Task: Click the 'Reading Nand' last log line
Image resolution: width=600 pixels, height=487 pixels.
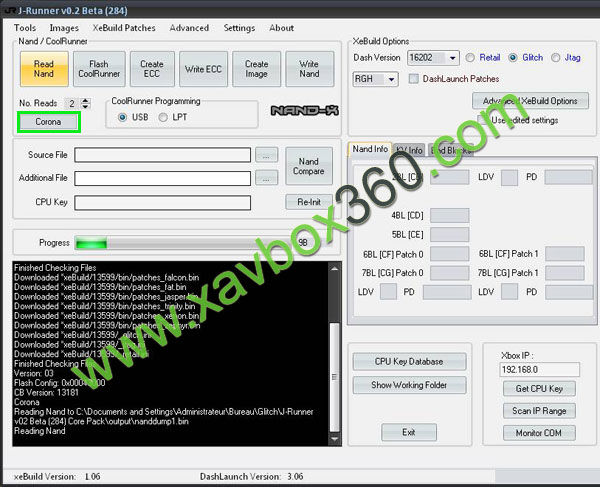Action: click(39, 431)
